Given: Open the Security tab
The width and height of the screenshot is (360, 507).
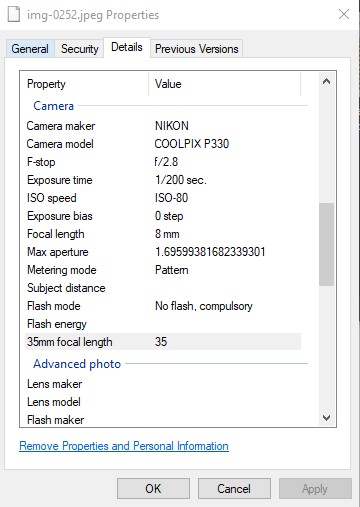Looking at the screenshot, I should pos(80,49).
